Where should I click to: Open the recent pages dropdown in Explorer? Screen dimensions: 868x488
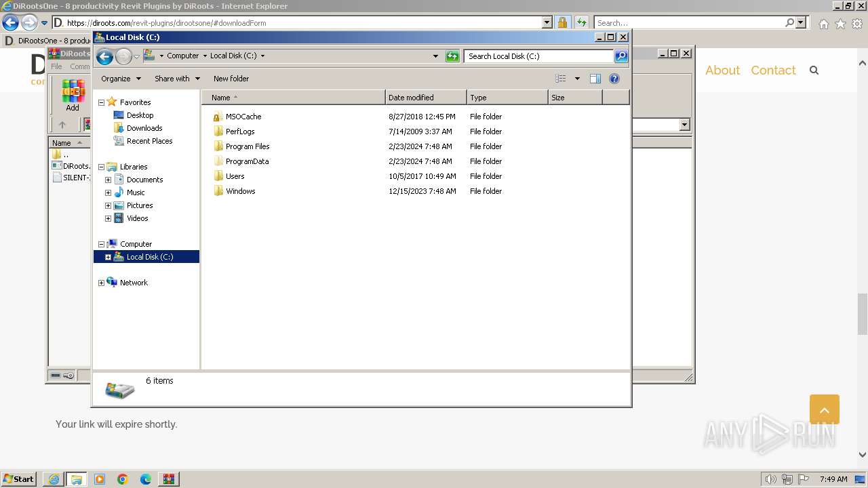click(136, 56)
